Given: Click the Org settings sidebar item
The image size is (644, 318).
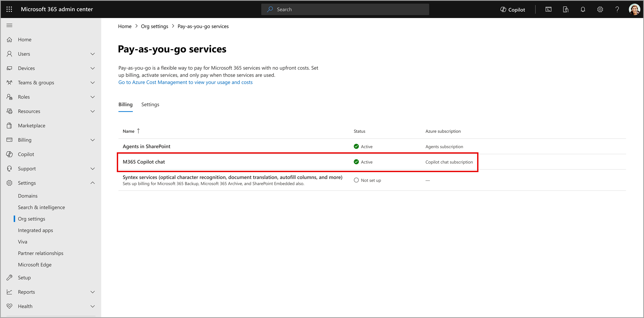Looking at the screenshot, I should (32, 219).
